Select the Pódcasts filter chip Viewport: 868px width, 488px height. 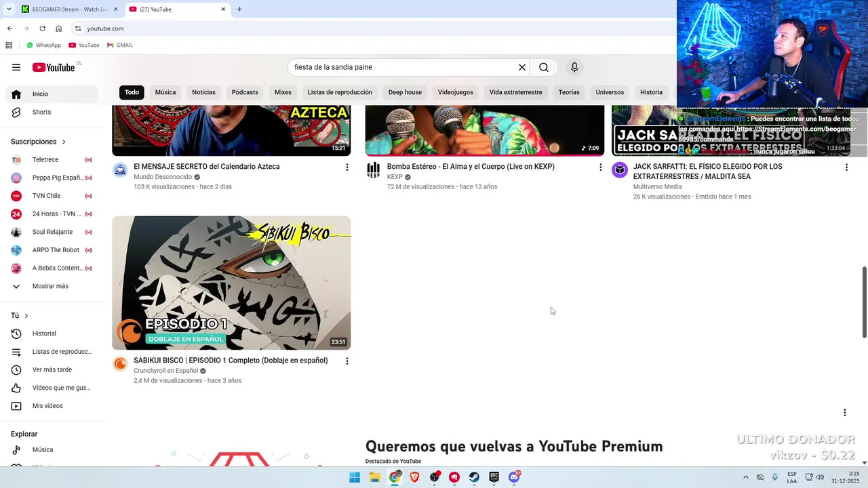(x=245, y=92)
